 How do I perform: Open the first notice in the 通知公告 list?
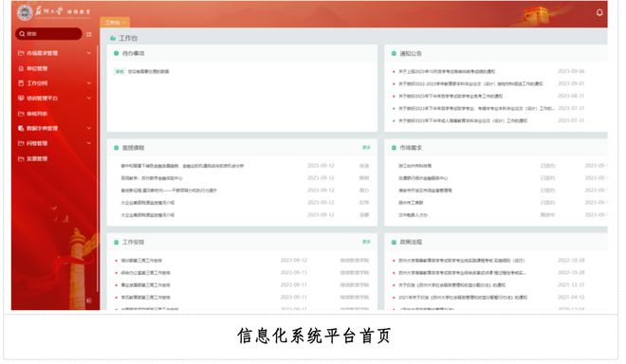click(x=447, y=71)
